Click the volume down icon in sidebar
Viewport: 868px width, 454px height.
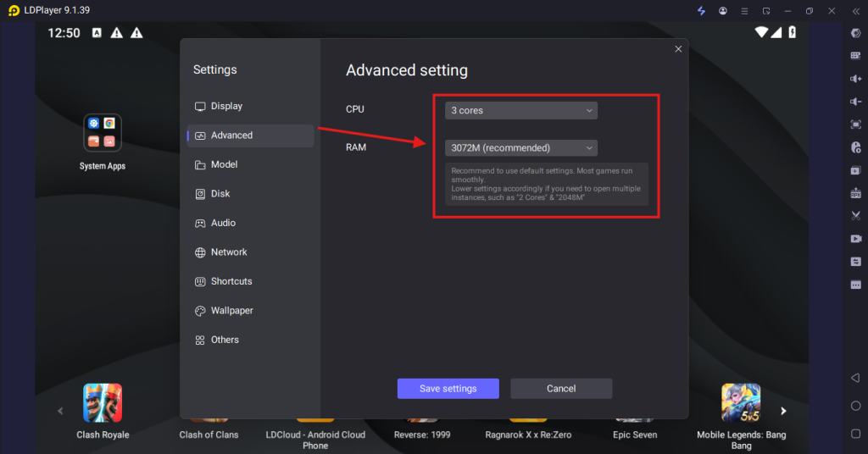(x=855, y=102)
